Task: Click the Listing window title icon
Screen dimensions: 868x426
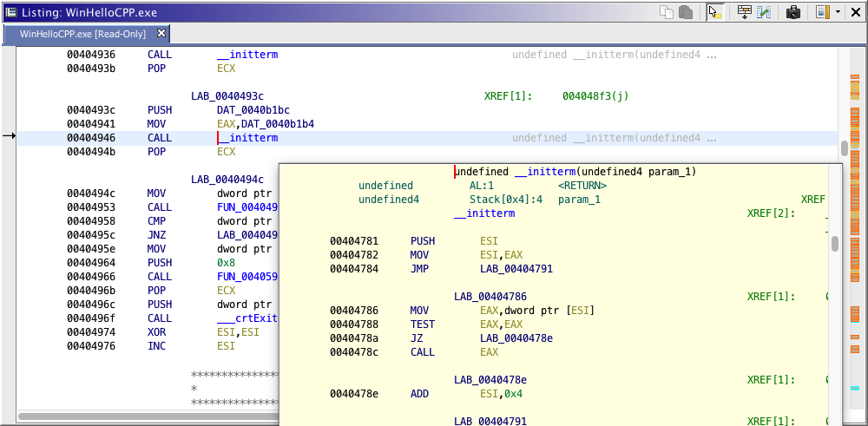Action: 11,12
